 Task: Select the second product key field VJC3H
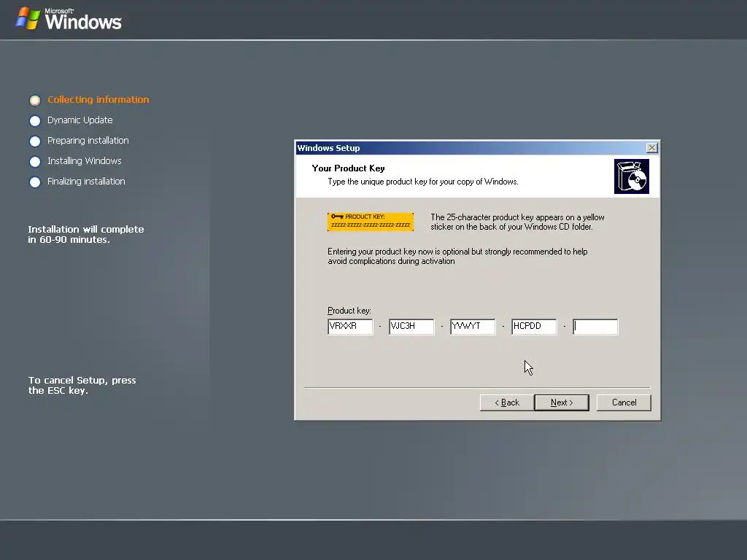pos(411,327)
